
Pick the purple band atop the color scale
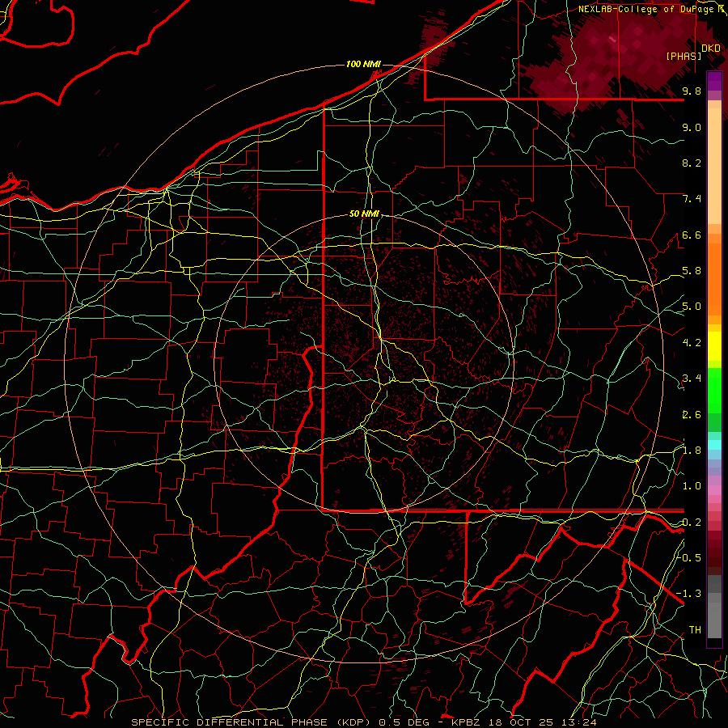714,81
